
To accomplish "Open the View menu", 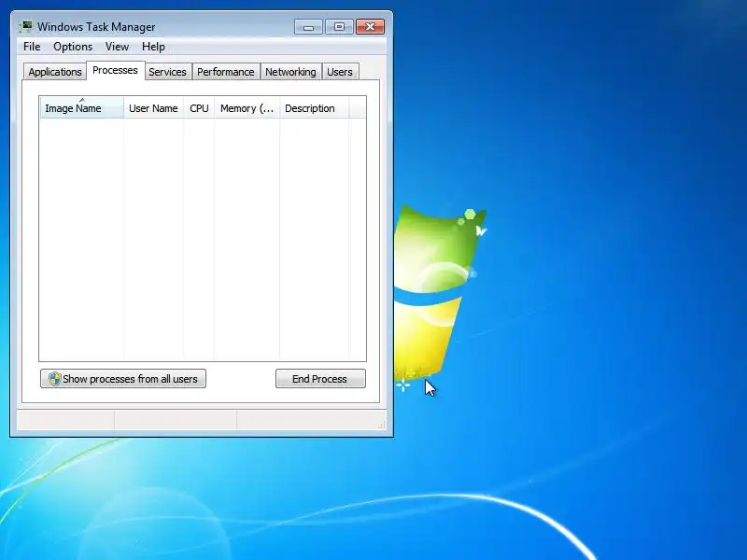I will pos(118,47).
